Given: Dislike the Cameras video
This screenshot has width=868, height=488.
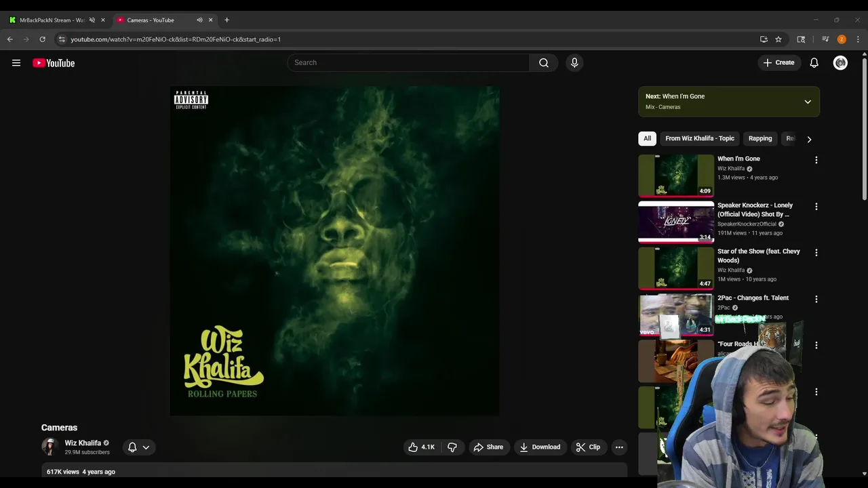Looking at the screenshot, I should pyautogui.click(x=452, y=447).
